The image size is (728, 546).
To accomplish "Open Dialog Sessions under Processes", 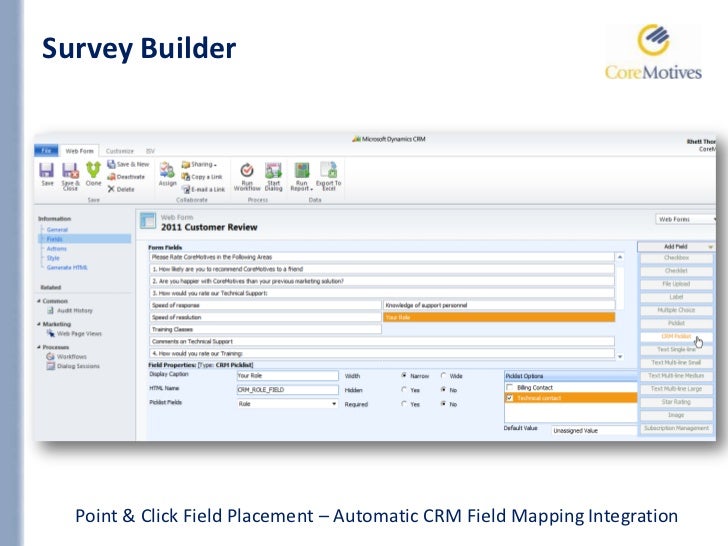I will click(x=73, y=366).
